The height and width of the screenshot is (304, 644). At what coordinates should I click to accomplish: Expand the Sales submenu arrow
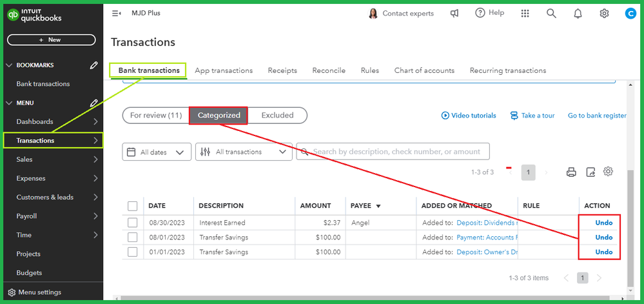(x=95, y=159)
